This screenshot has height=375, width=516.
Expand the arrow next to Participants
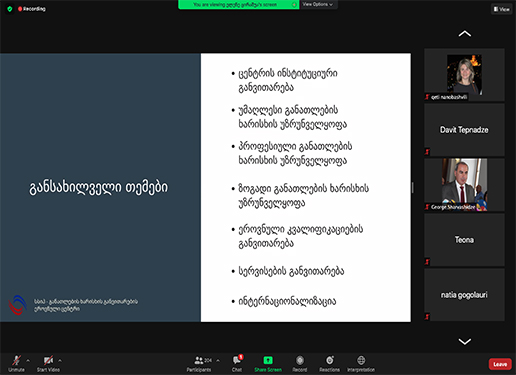(x=218, y=360)
